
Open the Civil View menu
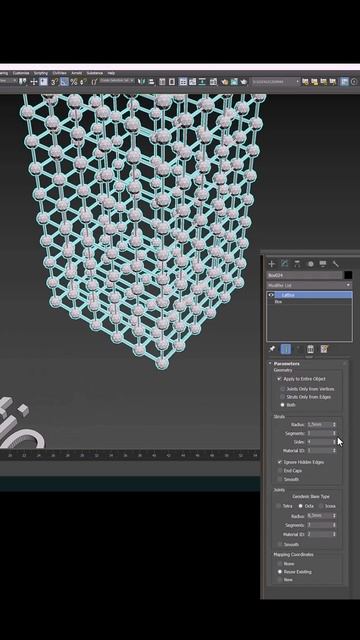pos(59,73)
